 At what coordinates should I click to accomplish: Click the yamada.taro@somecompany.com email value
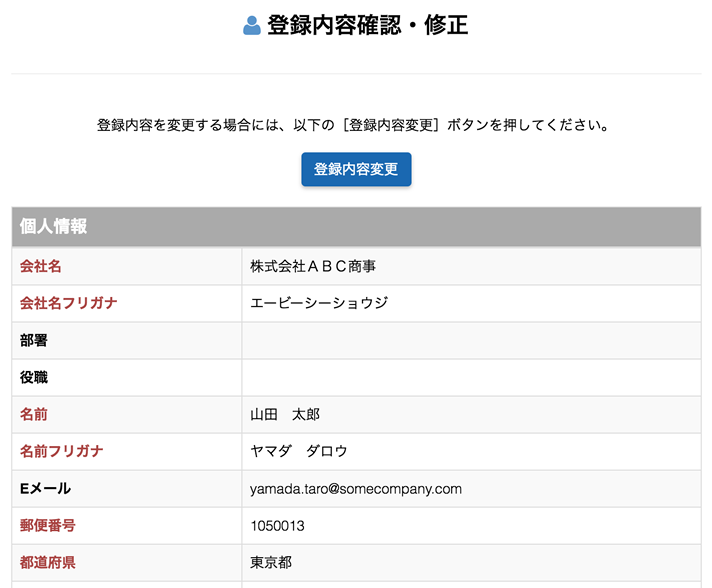pos(356,488)
